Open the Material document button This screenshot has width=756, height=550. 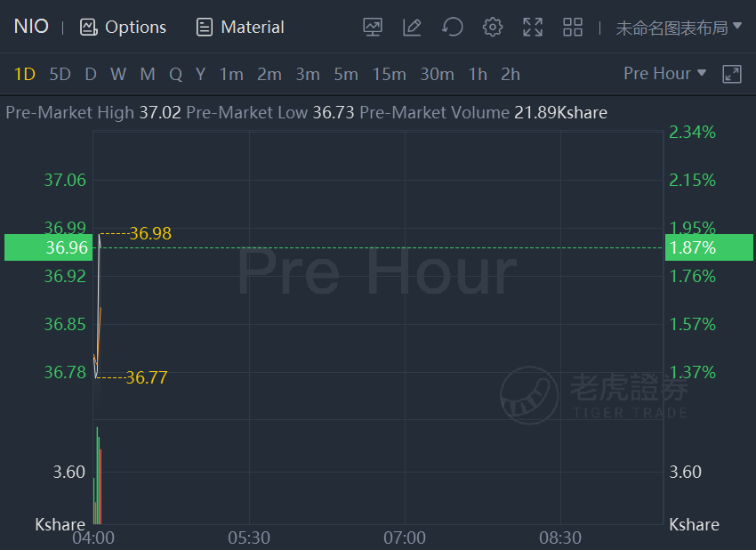tap(240, 27)
